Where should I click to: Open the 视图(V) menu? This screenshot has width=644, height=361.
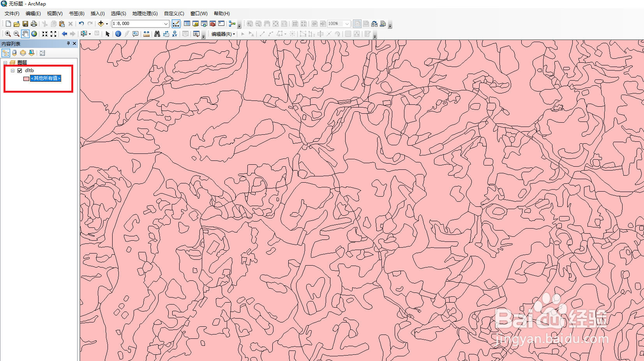(55, 14)
